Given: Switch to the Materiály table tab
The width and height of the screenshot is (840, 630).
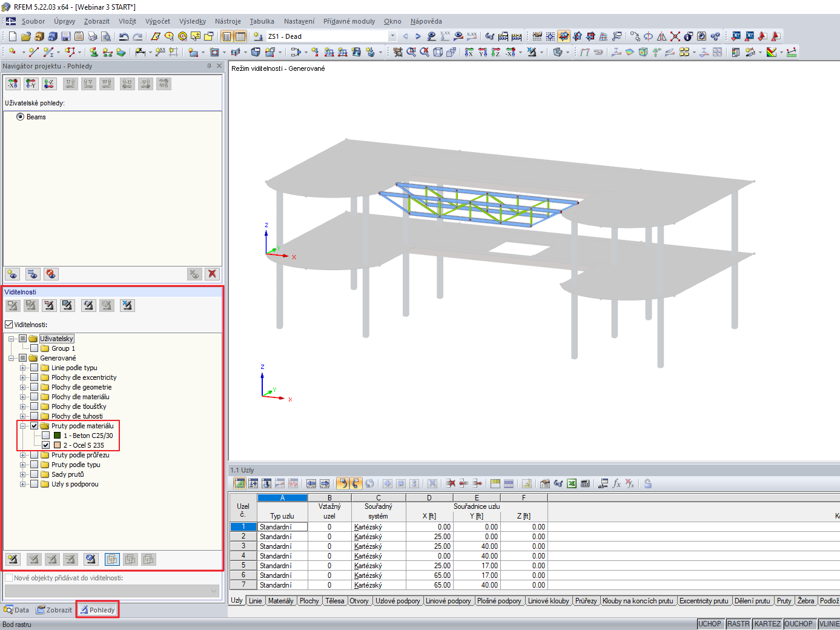Looking at the screenshot, I should (x=281, y=601).
